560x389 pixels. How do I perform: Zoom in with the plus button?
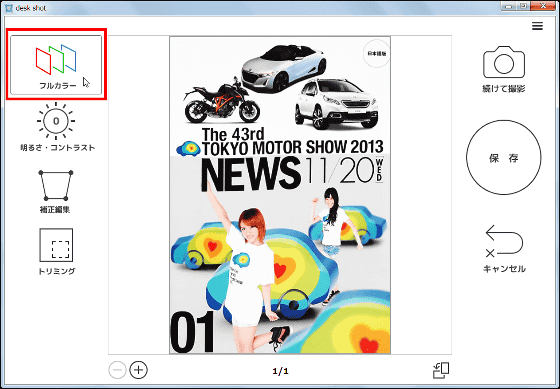[139, 370]
